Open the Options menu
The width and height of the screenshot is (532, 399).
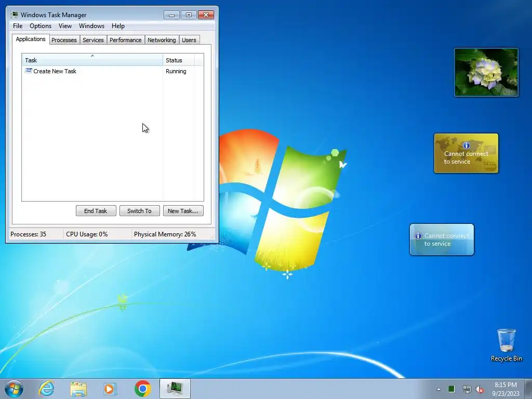click(x=41, y=26)
